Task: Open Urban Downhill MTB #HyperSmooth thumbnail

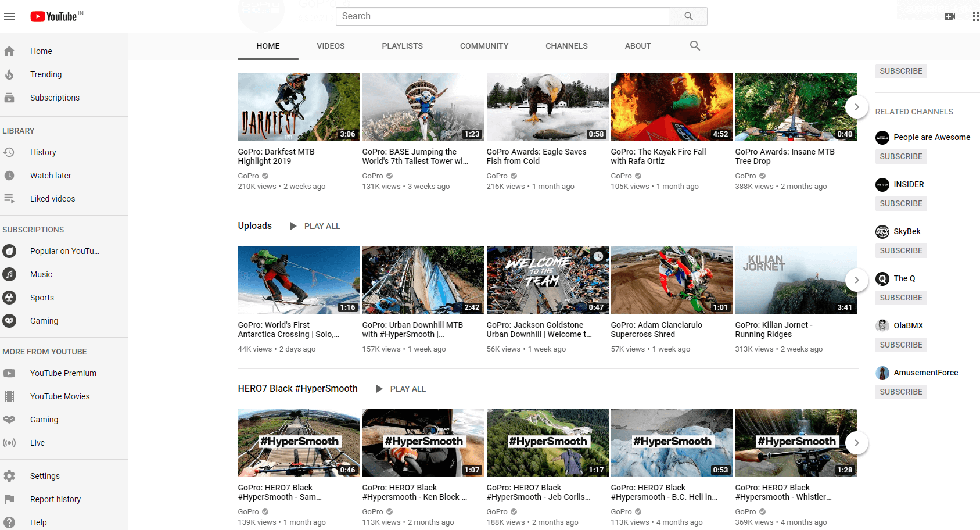Action: [423, 280]
